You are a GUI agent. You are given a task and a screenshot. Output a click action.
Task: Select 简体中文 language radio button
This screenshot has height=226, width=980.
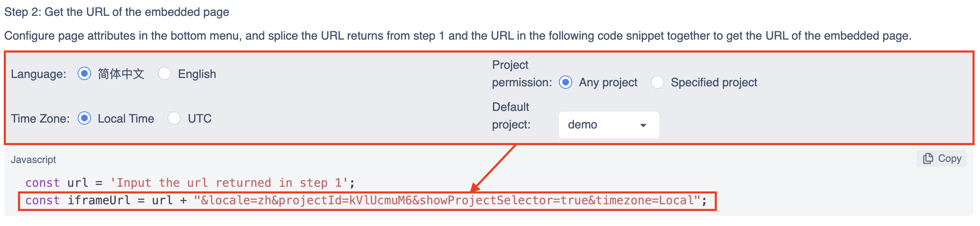point(84,74)
